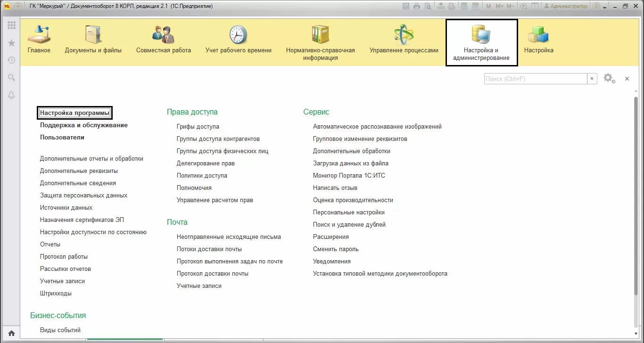
Task: Open Установка типовой методики документооборота
Action: tap(380, 274)
